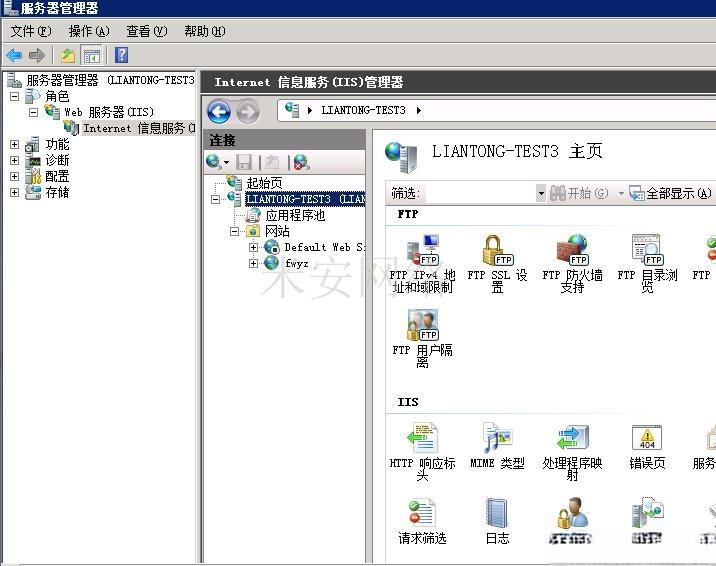Select the 诊断 diagnostics node
The height and width of the screenshot is (566, 716).
(x=57, y=161)
